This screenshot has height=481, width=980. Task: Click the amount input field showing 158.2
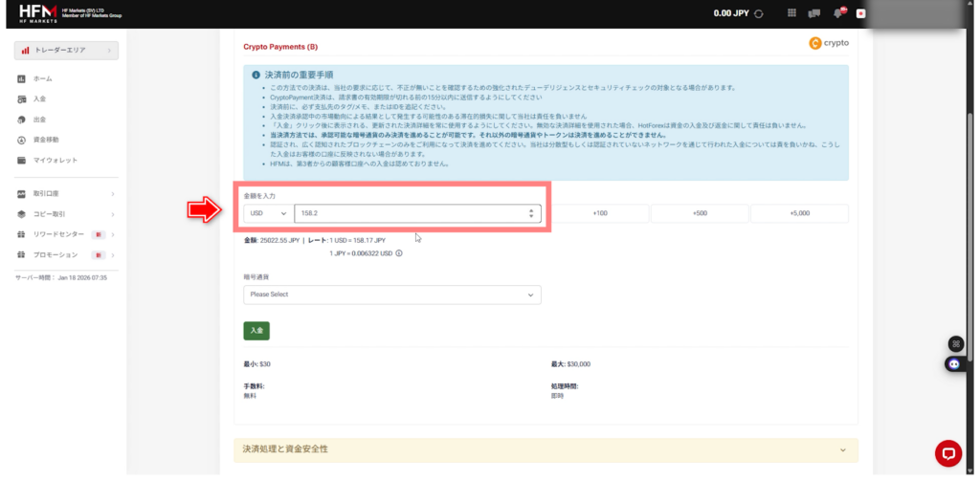(410, 213)
